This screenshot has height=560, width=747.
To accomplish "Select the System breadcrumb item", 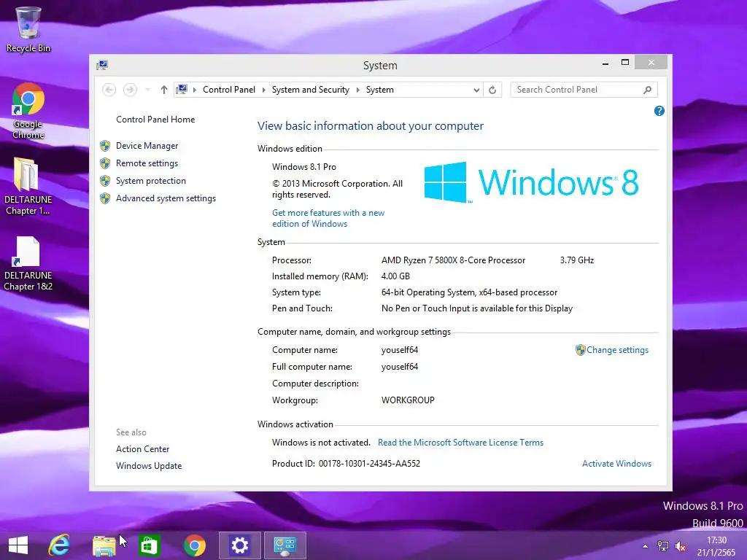I will pyautogui.click(x=379, y=90).
